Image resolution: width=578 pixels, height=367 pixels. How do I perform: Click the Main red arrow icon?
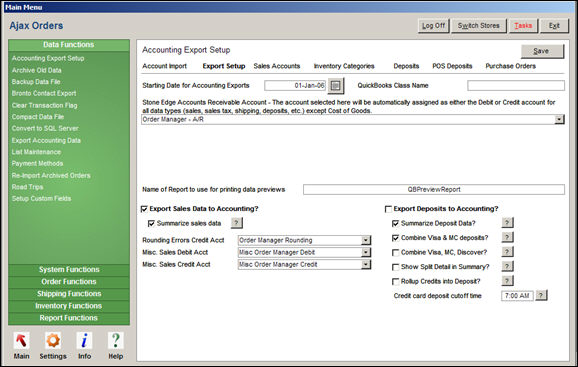(x=21, y=341)
